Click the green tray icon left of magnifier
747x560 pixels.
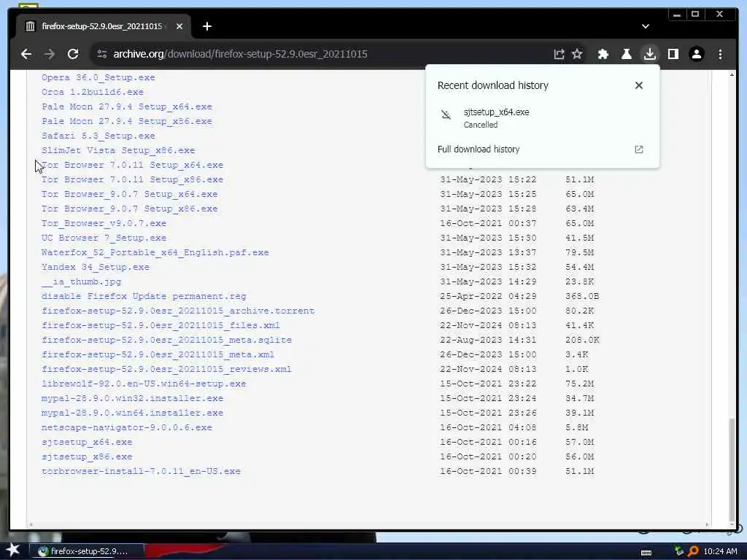[x=679, y=551]
